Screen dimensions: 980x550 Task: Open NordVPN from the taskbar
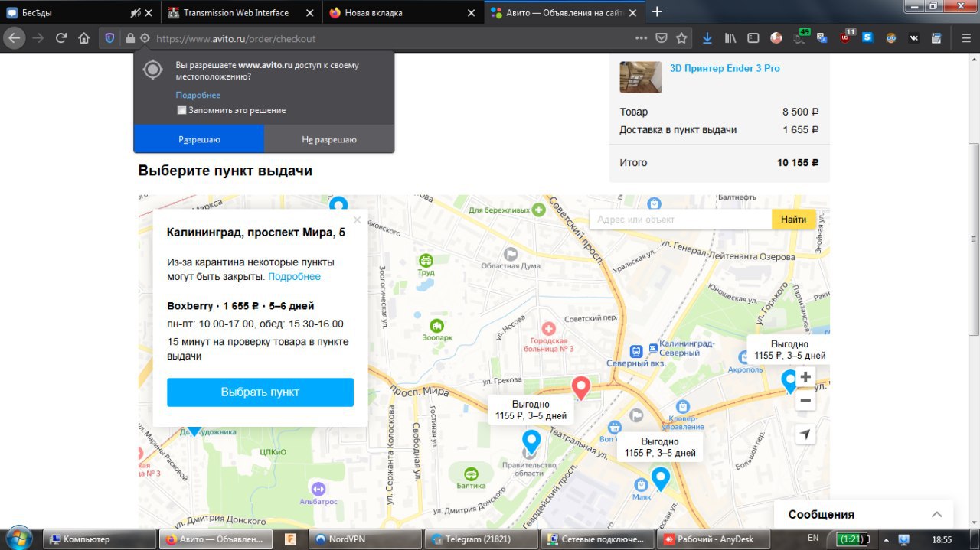point(364,539)
